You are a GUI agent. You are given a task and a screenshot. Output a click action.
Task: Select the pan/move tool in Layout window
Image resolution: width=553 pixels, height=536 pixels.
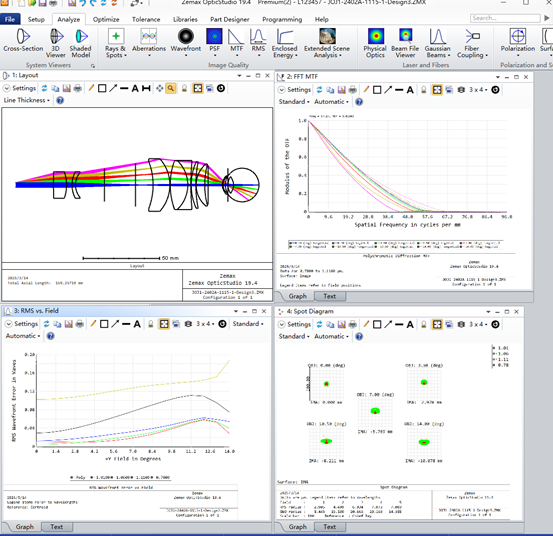click(x=159, y=88)
